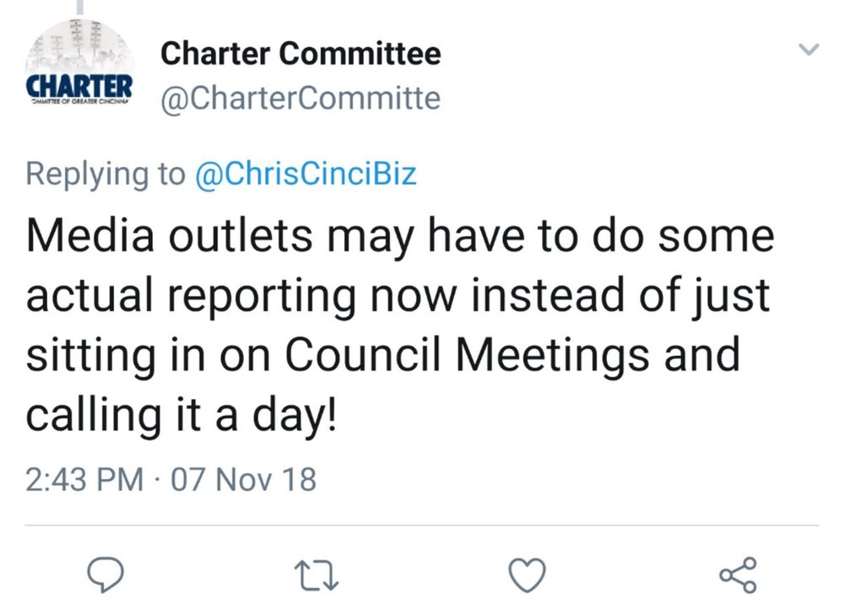Like the tweet with the heart icon
The height and width of the screenshot is (616, 844).
click(527, 575)
